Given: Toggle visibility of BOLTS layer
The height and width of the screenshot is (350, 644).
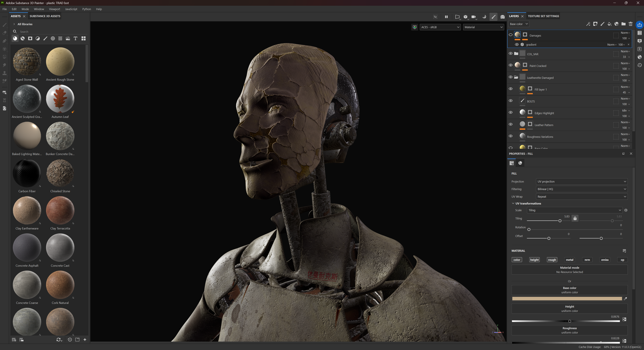Looking at the screenshot, I should (x=511, y=101).
